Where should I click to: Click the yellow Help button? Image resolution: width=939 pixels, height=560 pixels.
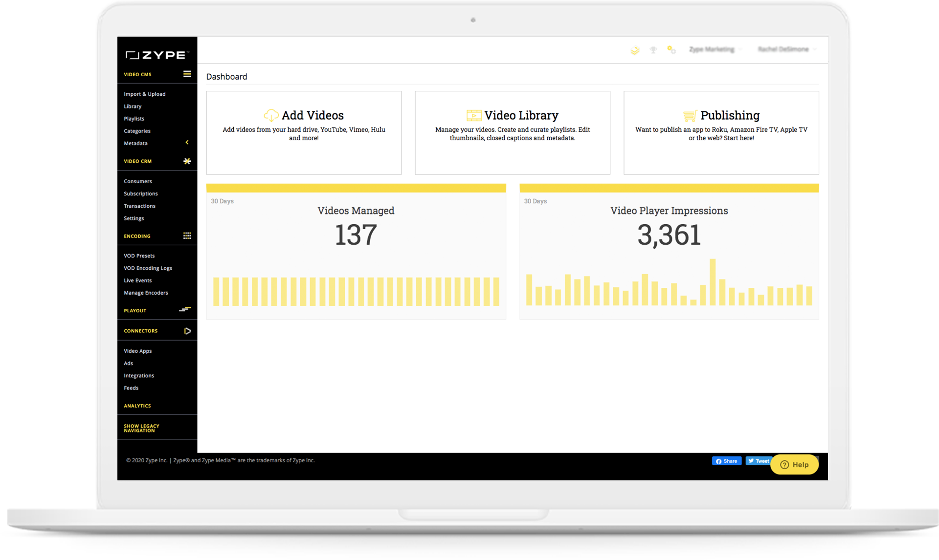(x=794, y=465)
